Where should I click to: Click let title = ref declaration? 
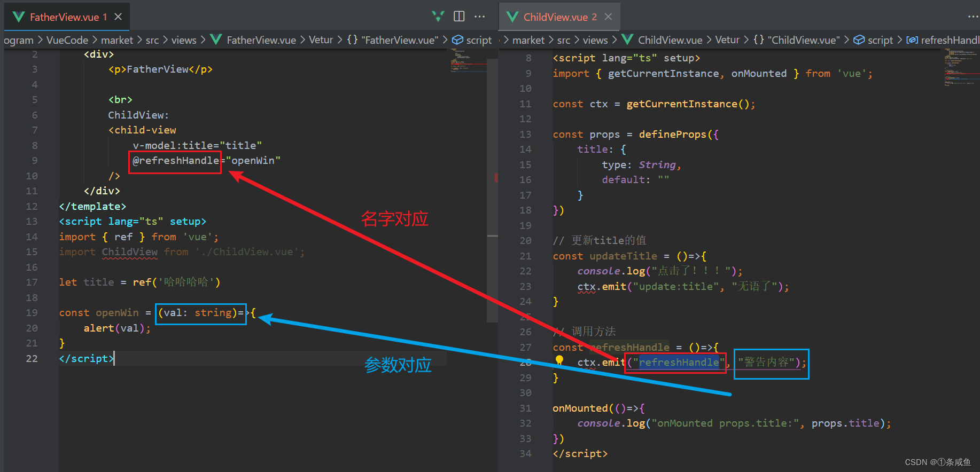pos(139,282)
